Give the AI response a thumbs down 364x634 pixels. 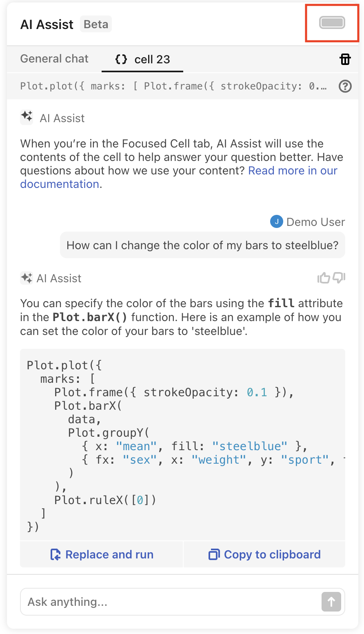339,278
